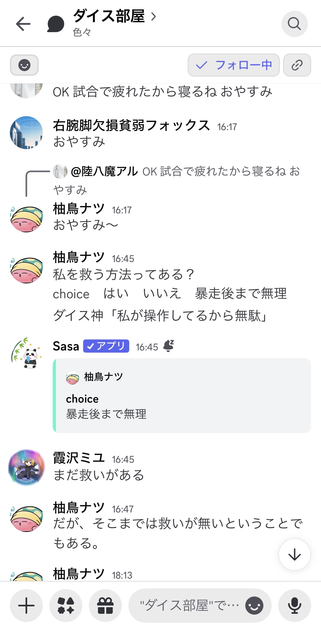Type in the ダイス部屋 message field

tap(189, 605)
